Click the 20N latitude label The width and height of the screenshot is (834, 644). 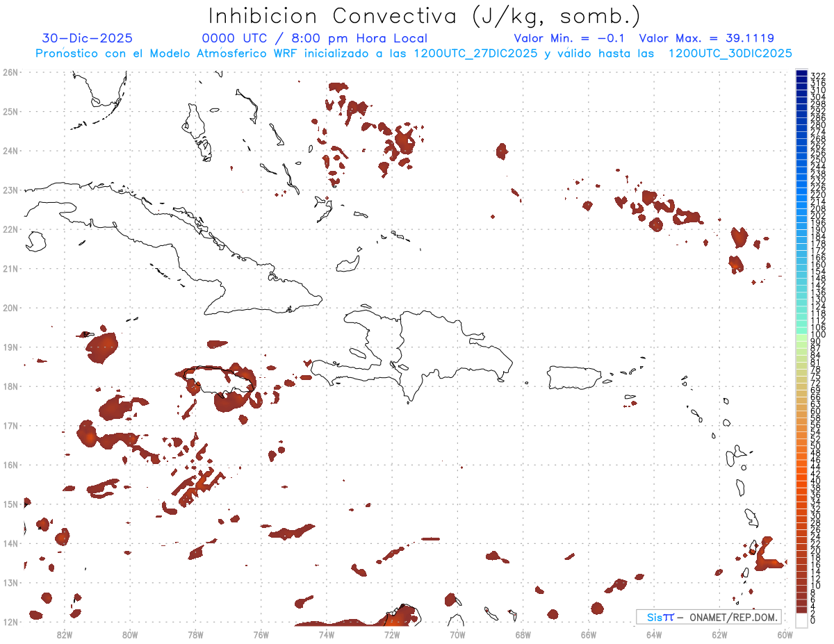click(10, 308)
